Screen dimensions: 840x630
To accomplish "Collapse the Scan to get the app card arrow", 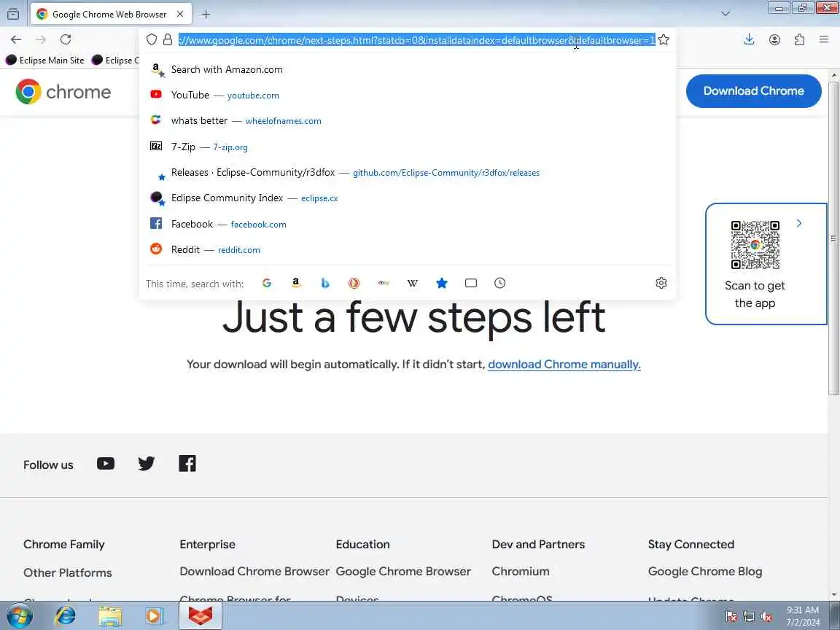I will [x=798, y=223].
